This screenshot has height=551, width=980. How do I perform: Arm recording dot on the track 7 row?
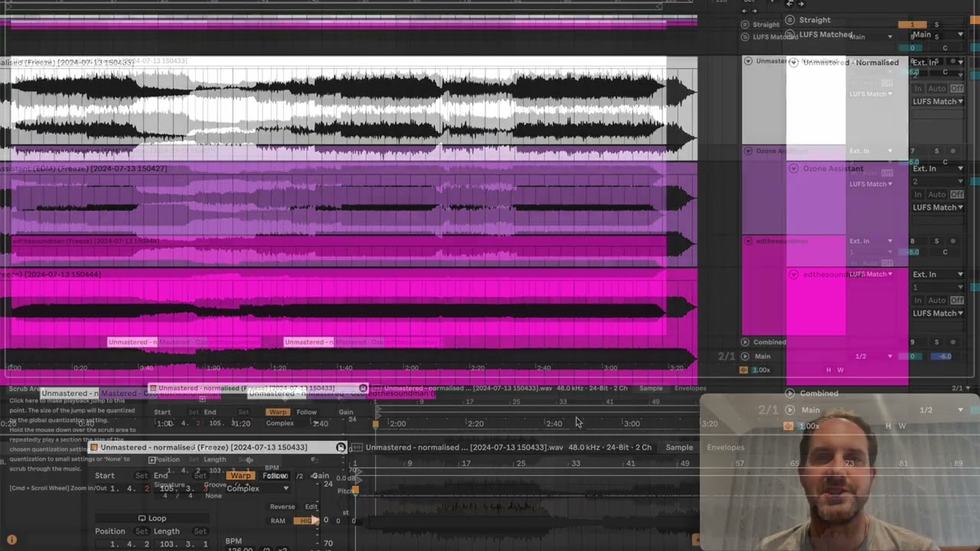tap(952, 152)
